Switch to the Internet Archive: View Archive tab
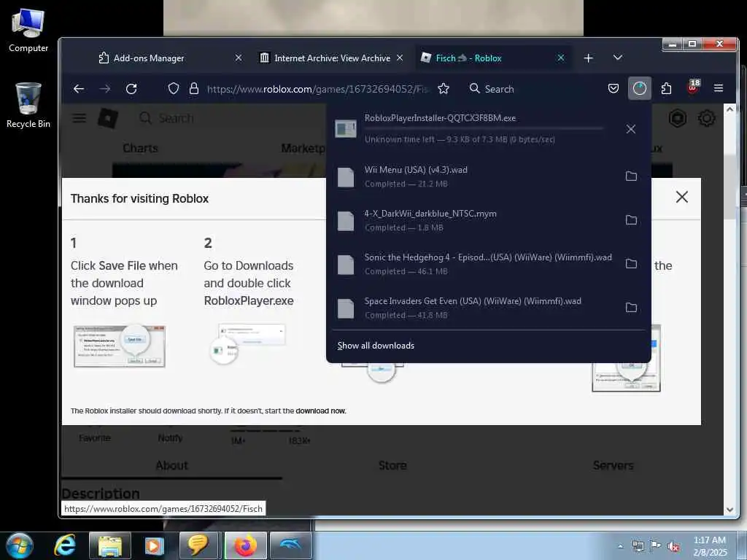Image resolution: width=747 pixels, height=560 pixels. (332, 58)
